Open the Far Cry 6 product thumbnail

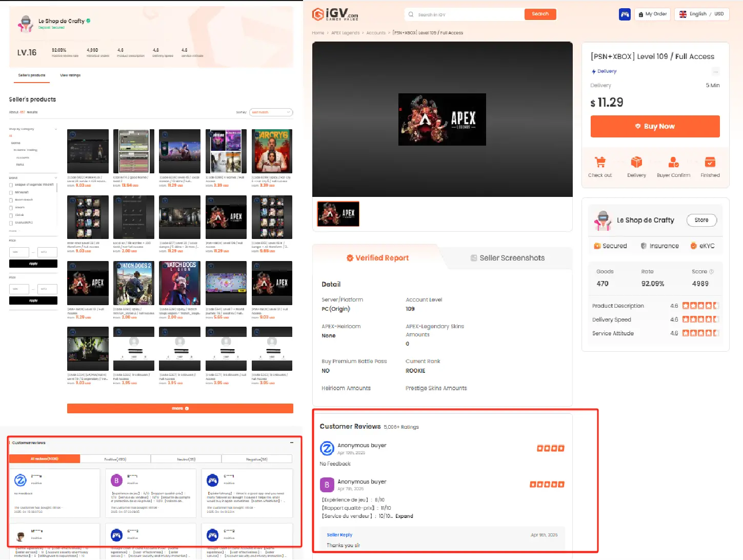[272, 151]
